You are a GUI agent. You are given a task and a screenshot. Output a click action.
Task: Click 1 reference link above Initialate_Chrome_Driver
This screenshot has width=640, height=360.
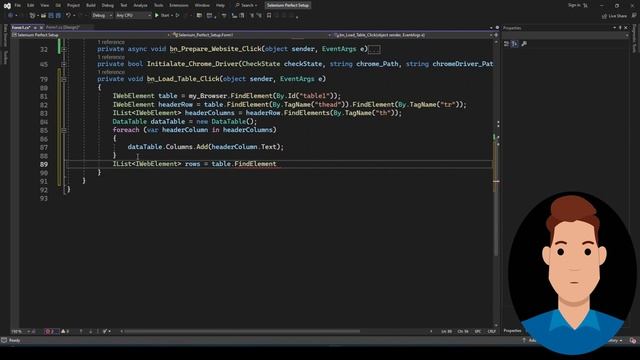(x=111, y=57)
